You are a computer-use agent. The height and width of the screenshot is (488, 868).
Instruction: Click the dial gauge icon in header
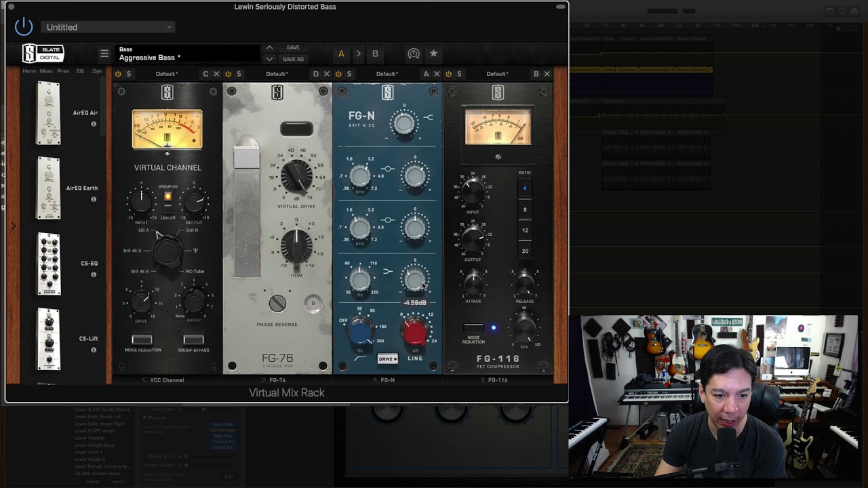point(414,54)
